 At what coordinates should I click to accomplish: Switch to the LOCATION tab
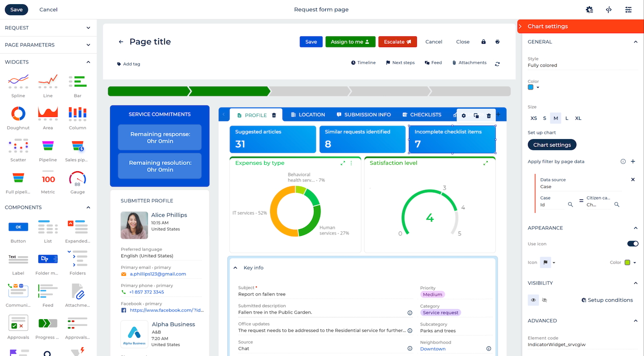coord(307,114)
